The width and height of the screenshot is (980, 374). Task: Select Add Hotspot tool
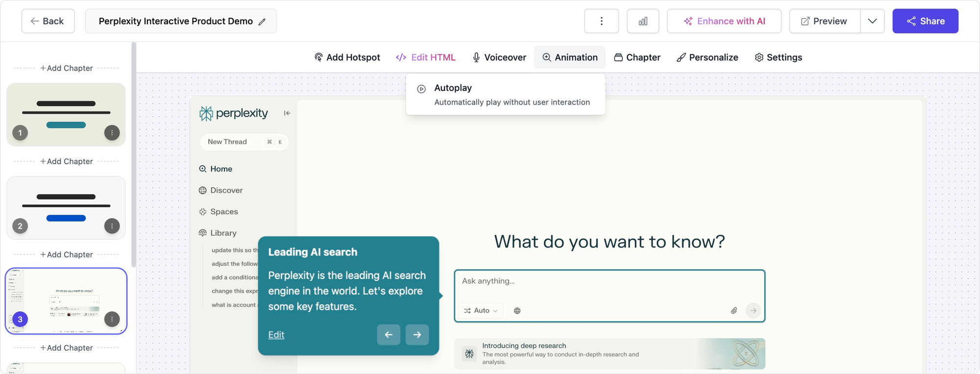[347, 57]
